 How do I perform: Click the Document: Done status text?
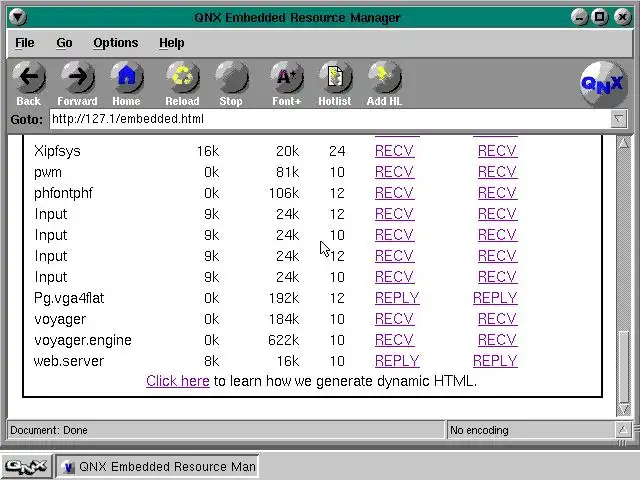click(49, 430)
